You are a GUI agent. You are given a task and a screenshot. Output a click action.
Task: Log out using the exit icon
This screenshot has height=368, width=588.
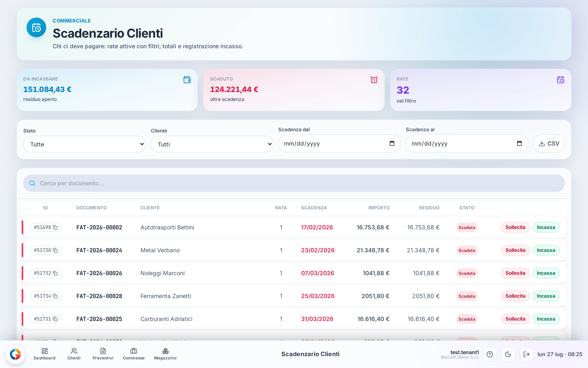click(526, 354)
